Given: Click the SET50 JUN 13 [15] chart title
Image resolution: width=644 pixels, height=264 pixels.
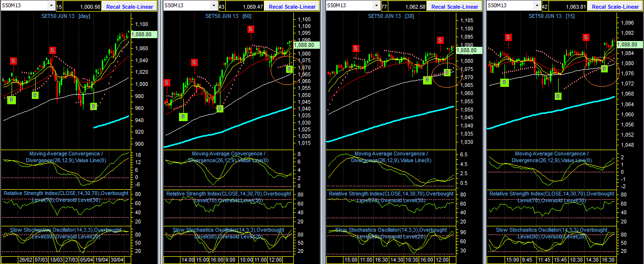Looking at the screenshot, I should [x=551, y=16].
